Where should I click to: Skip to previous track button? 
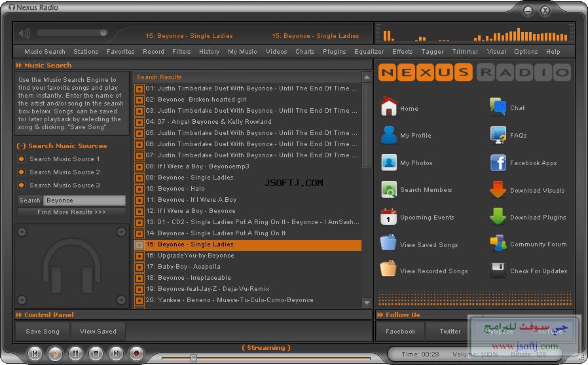35,353
